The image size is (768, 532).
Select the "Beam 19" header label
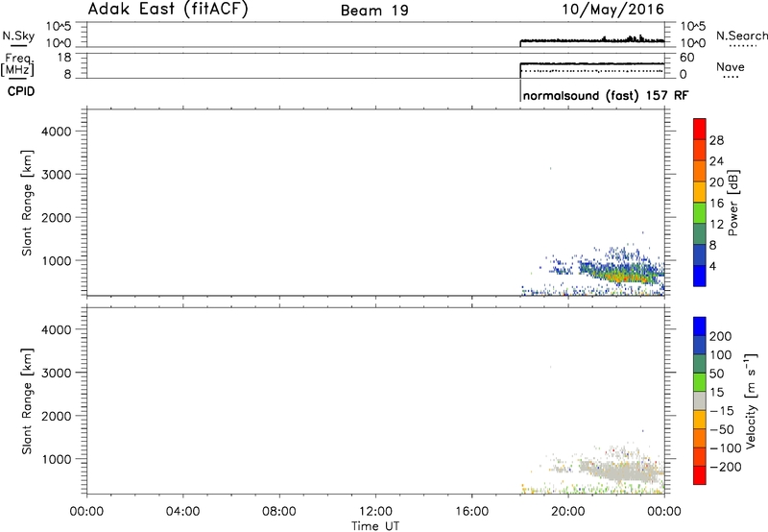pyautogui.click(x=374, y=11)
